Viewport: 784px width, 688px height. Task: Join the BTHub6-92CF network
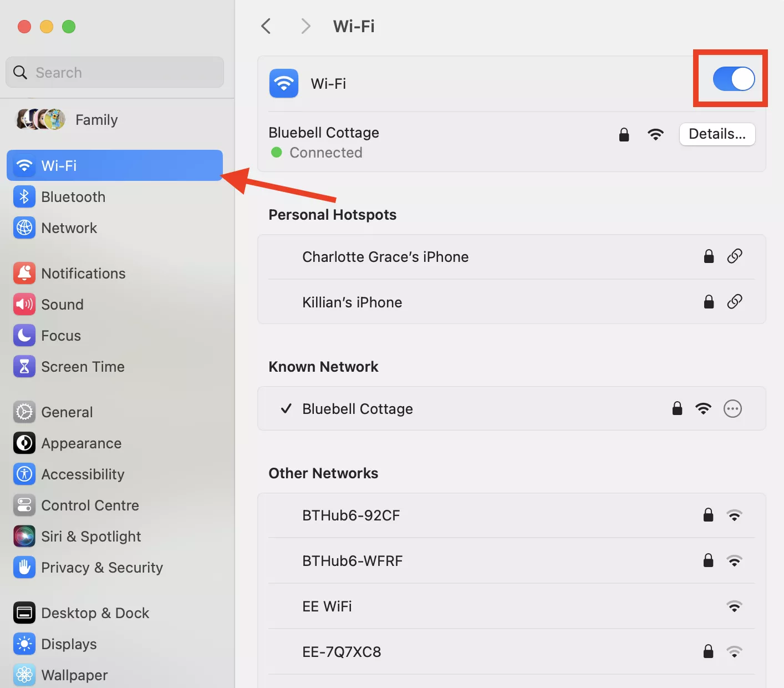click(351, 515)
